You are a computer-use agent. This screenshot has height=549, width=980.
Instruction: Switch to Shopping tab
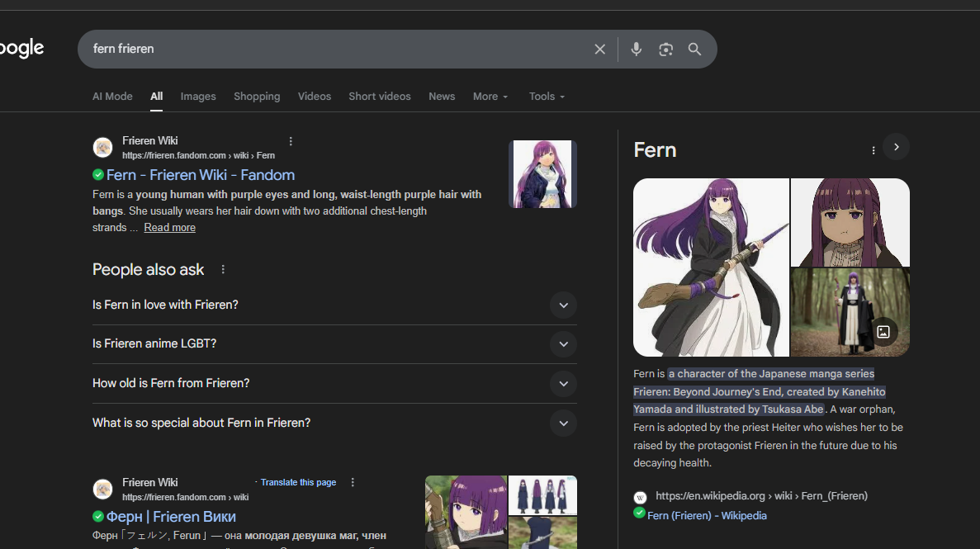257,97
